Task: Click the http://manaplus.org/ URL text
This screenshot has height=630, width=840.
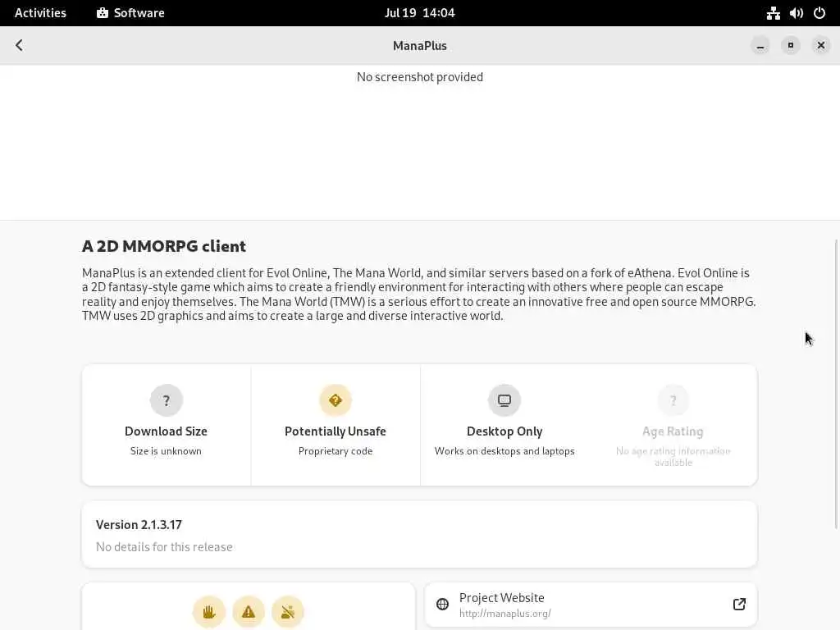Action: click(505, 614)
